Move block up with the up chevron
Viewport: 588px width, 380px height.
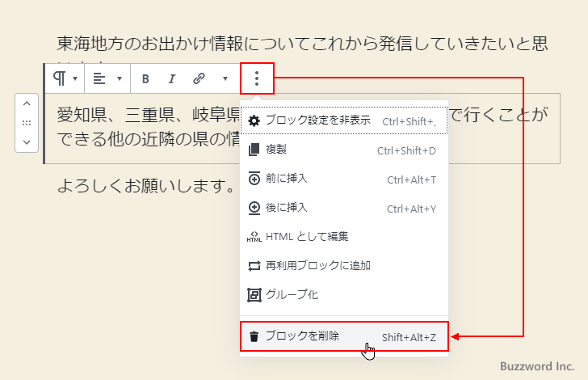(27, 103)
